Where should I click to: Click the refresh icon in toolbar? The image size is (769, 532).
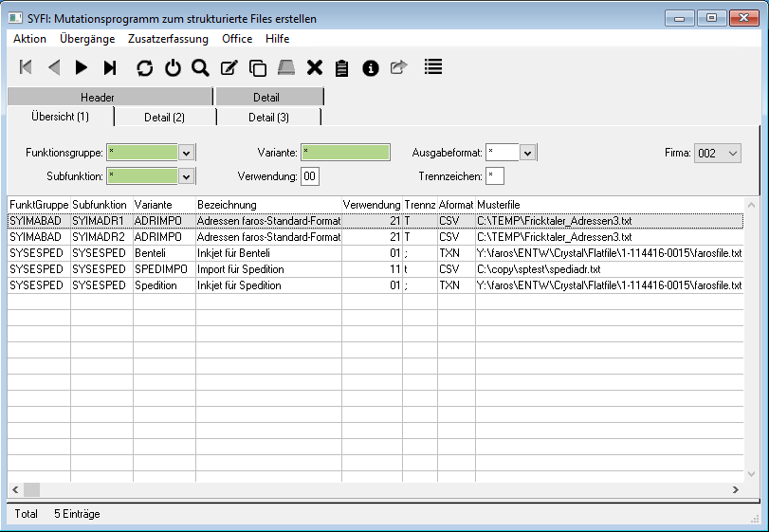145,67
